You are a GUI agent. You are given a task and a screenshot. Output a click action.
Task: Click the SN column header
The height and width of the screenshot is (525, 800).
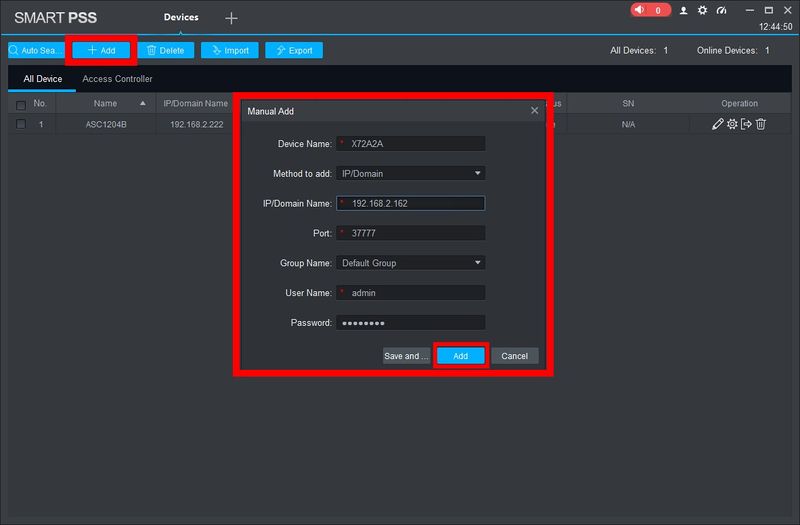click(x=628, y=103)
